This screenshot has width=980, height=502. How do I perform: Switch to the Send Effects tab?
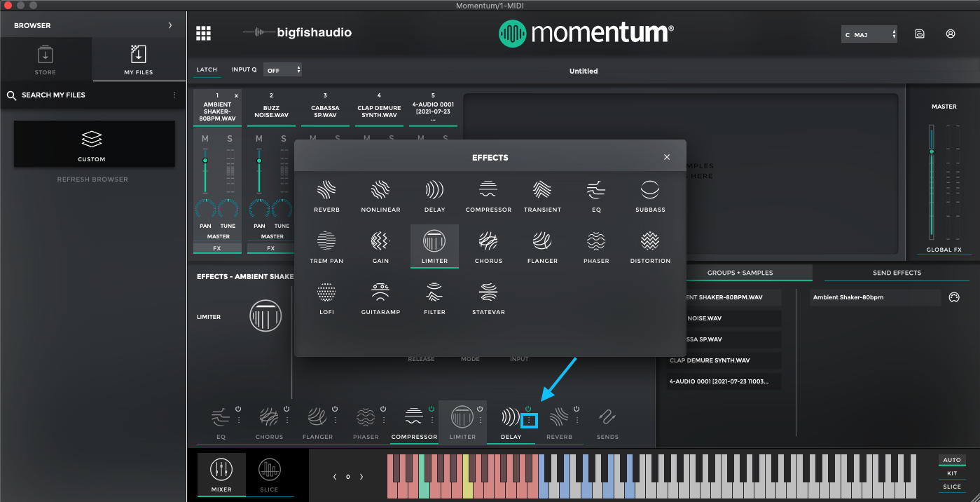pos(895,273)
